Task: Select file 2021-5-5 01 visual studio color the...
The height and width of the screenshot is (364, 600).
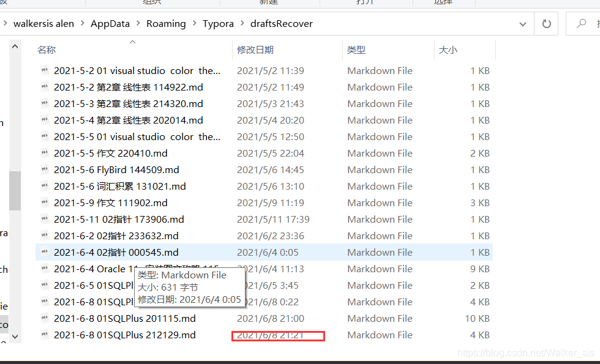Action: coord(137,136)
